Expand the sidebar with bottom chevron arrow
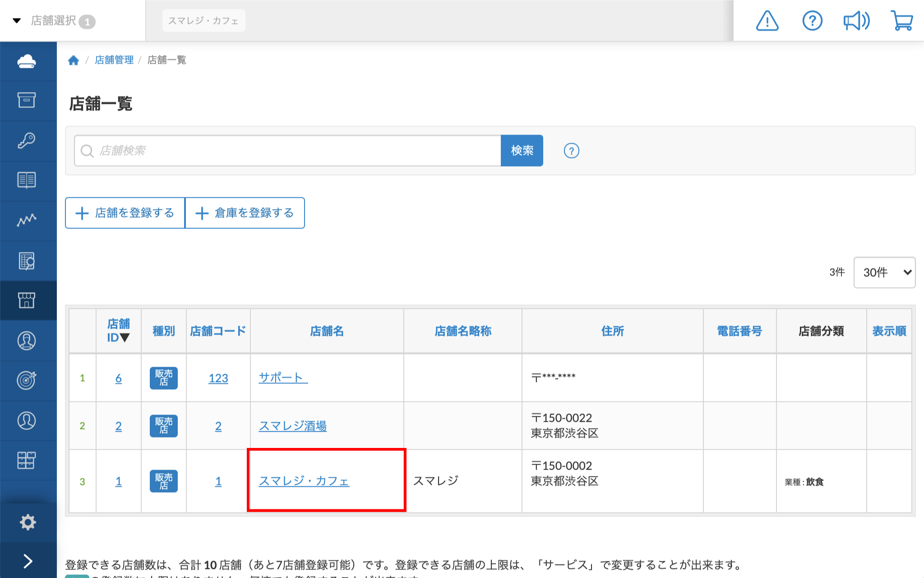924x578 pixels. pos(28,561)
